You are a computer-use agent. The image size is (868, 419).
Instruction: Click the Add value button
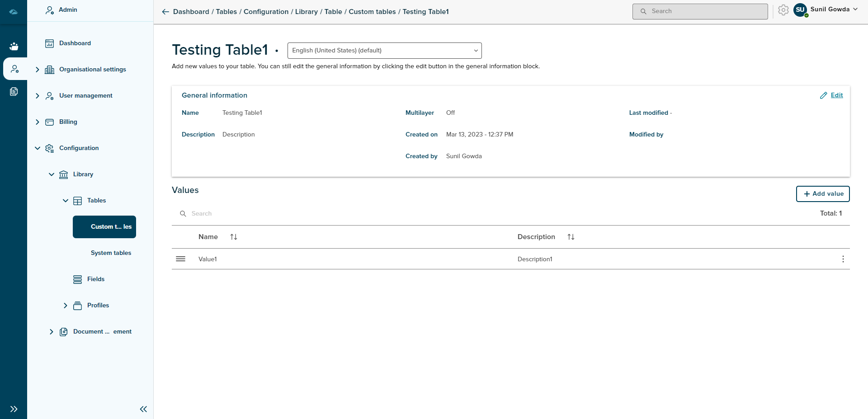tap(822, 194)
